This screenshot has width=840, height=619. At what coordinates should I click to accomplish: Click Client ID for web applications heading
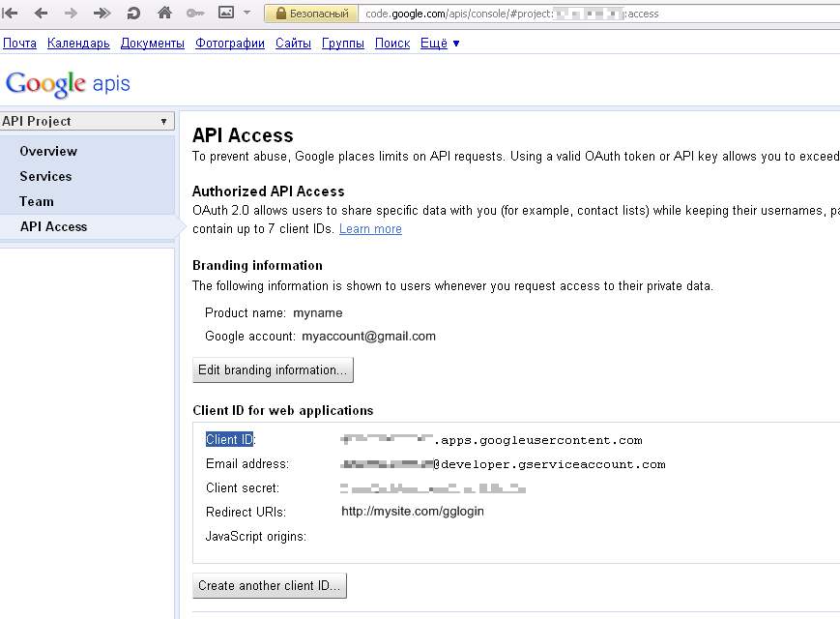[x=283, y=410]
